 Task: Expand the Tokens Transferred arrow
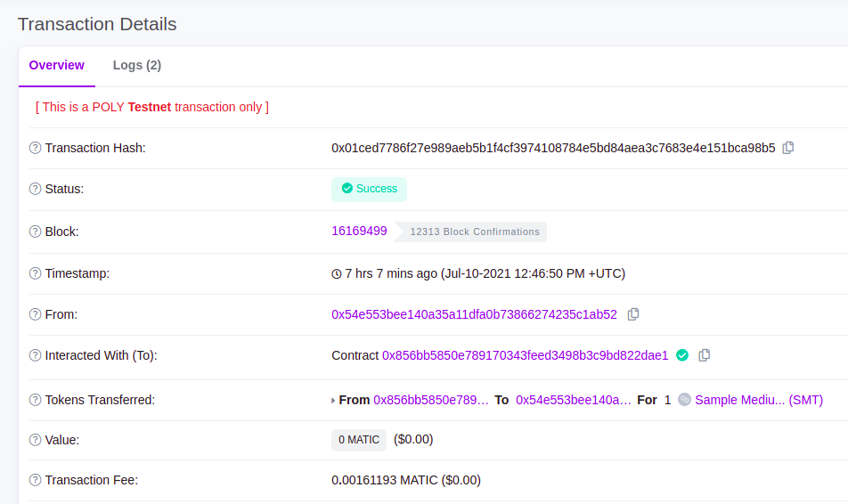333,401
